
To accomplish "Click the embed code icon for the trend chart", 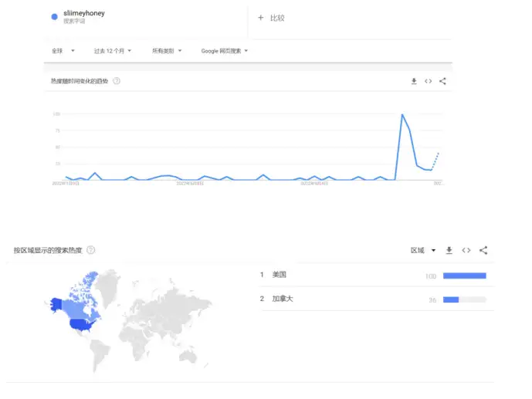I will (429, 81).
